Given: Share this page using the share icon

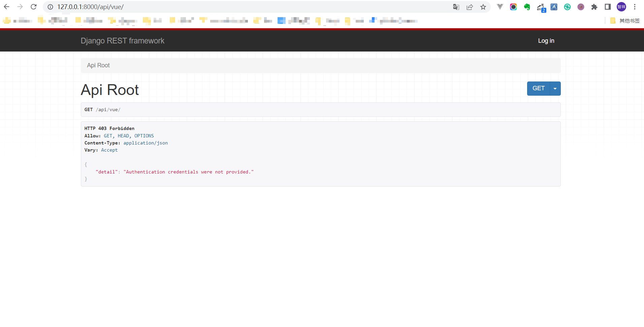Looking at the screenshot, I should pyautogui.click(x=470, y=7).
